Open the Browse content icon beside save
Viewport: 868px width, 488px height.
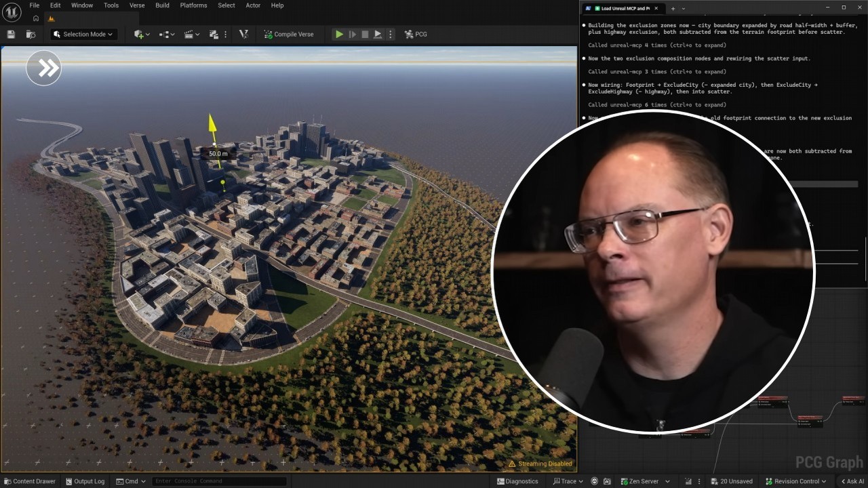pyautogui.click(x=31, y=34)
